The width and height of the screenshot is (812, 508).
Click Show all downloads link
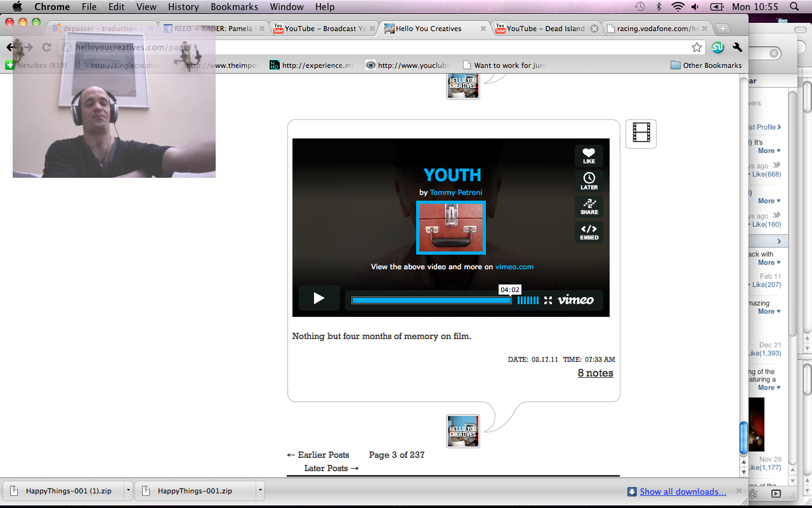(683, 491)
